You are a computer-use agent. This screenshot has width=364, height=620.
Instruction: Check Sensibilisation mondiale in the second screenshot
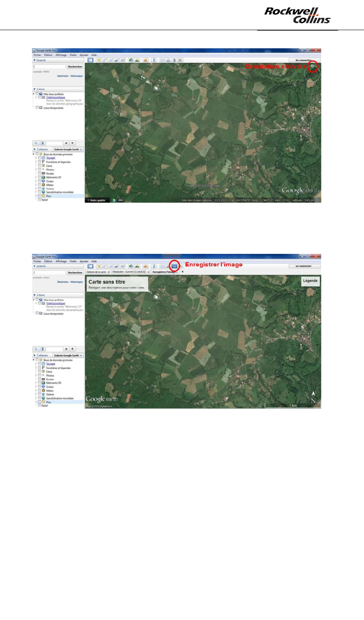coord(40,398)
